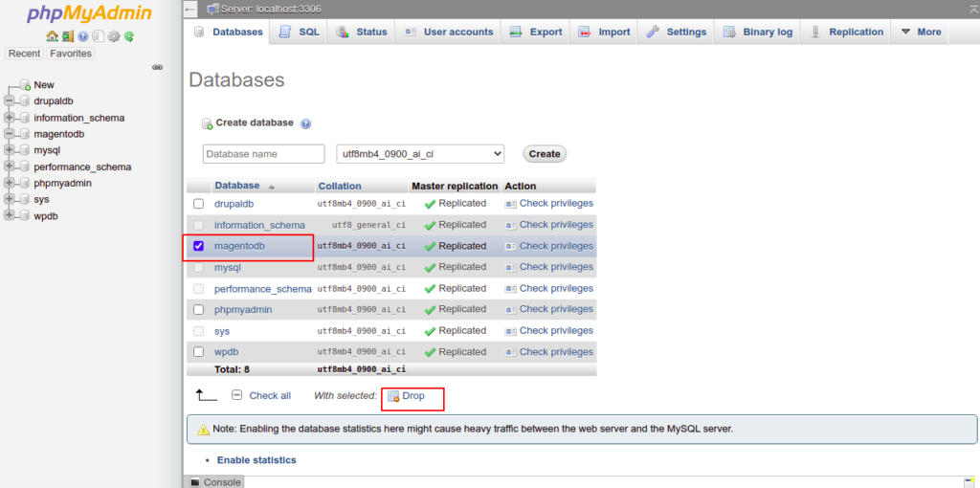This screenshot has height=488, width=980.
Task: Click the wpdb Check privileges icon
Action: 511,352
